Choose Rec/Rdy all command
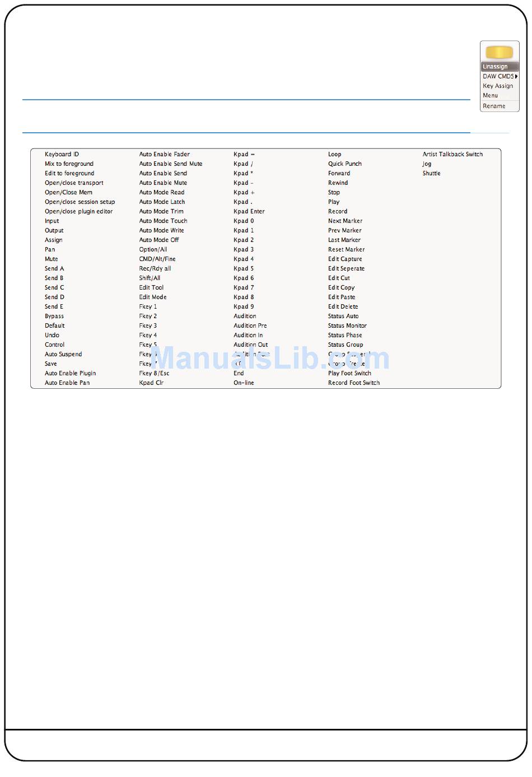The width and height of the screenshot is (532, 777). click(x=155, y=268)
